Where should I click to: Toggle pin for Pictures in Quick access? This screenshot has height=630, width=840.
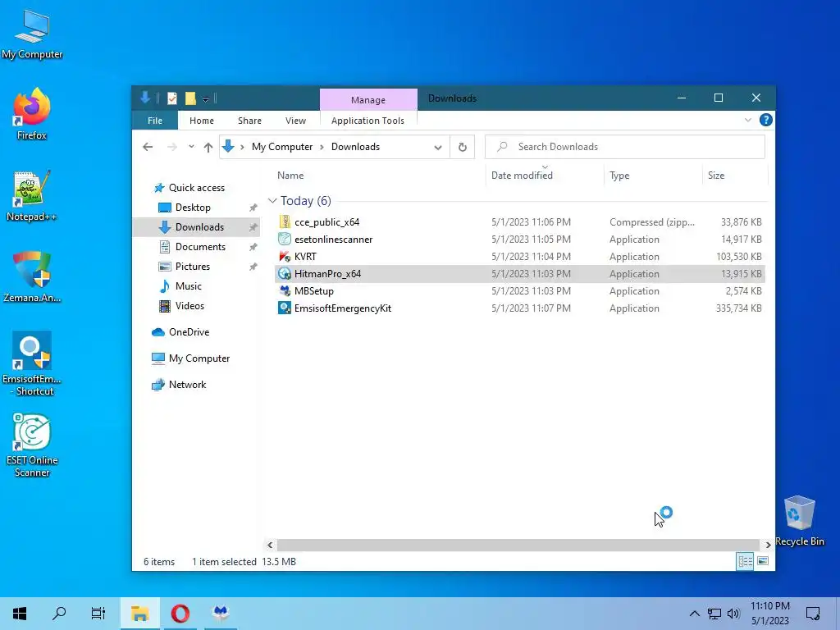253,267
